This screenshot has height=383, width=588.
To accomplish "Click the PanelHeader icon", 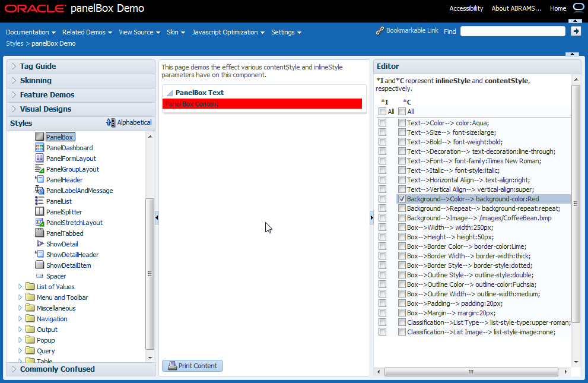I will point(39,179).
